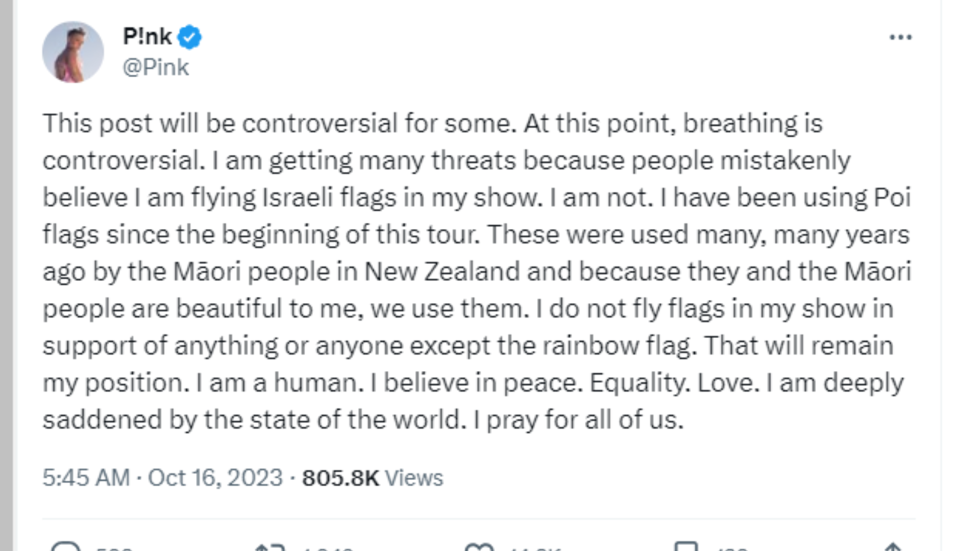This screenshot has height=551, width=980.
Task: Click the P!nk display name
Action: [x=148, y=37]
